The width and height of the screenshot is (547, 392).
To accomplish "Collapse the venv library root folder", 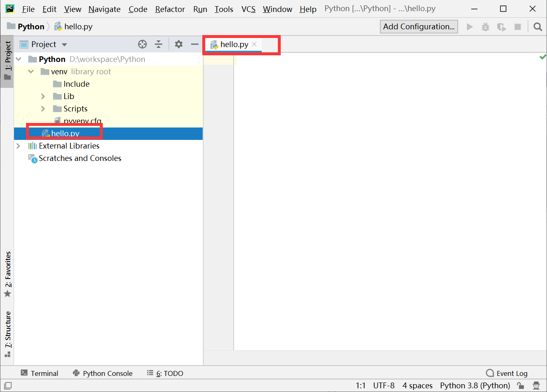I will [x=31, y=71].
